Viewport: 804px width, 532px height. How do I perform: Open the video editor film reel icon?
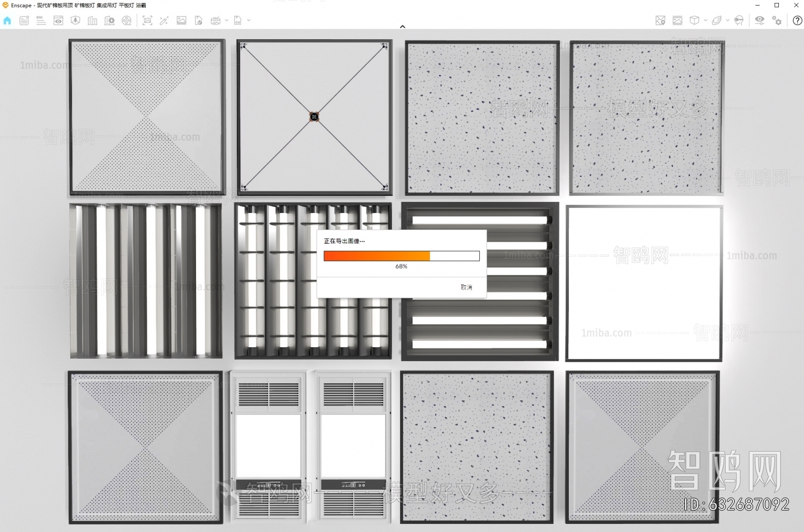click(x=127, y=21)
